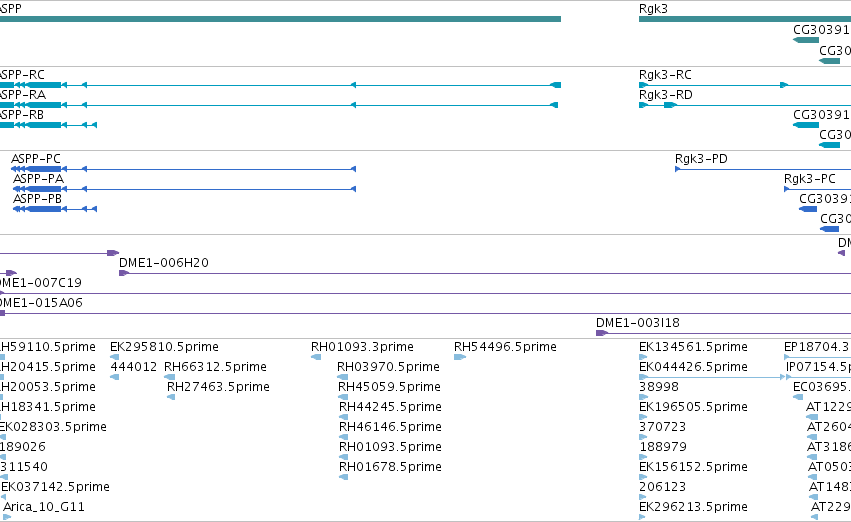
Task: Click the EK295810.5prime arrow glyph
Action: (115, 357)
